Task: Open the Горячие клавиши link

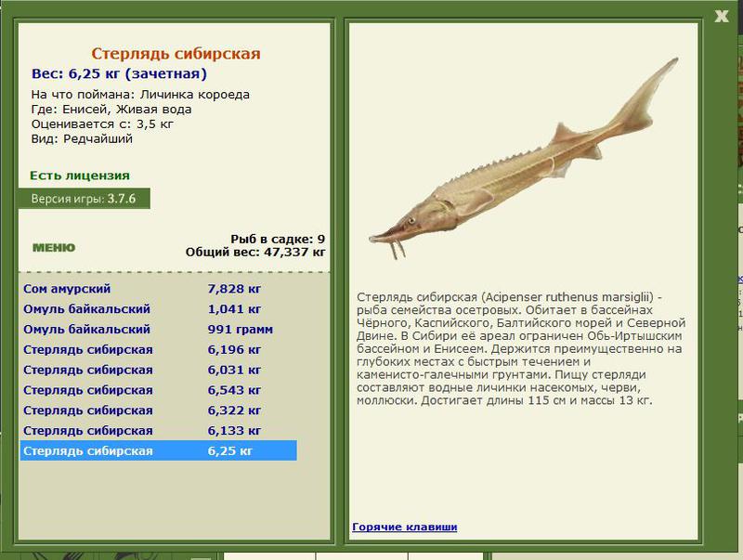Action: click(x=405, y=527)
